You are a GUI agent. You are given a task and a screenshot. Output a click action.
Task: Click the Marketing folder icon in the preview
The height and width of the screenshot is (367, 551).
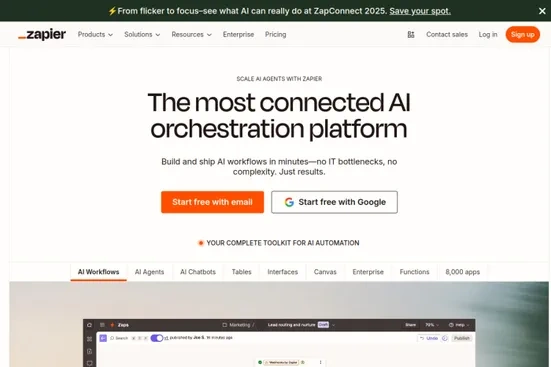tap(225, 325)
